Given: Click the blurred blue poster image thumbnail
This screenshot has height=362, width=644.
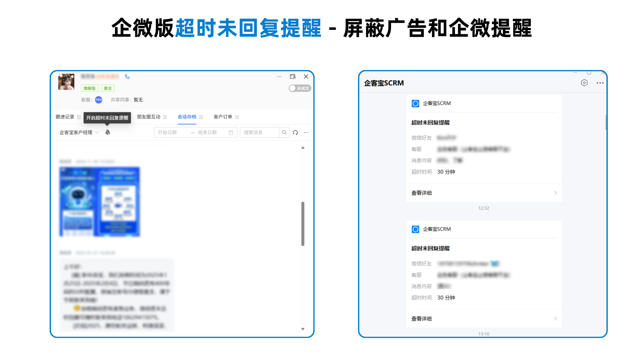Looking at the screenshot, I should coord(100,202).
